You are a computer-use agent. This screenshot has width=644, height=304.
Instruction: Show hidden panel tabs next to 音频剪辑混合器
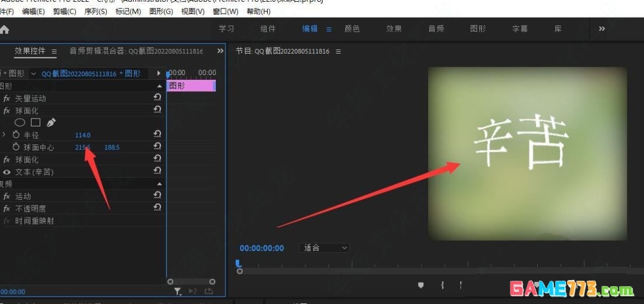point(221,51)
